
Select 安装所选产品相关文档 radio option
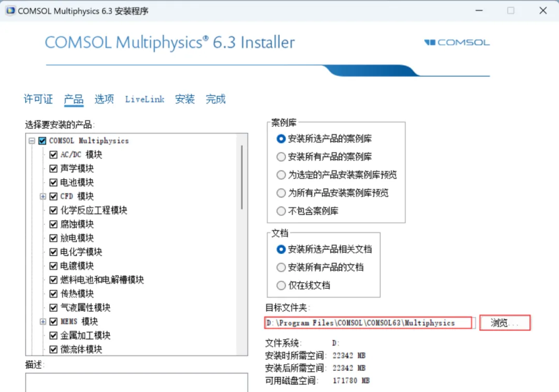coord(281,249)
